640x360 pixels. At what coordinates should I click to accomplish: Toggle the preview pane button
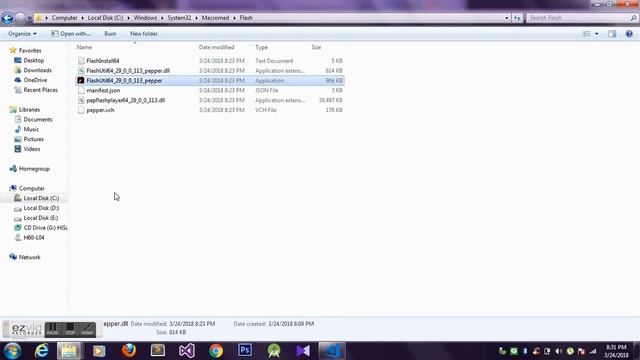pyautogui.click(x=612, y=34)
